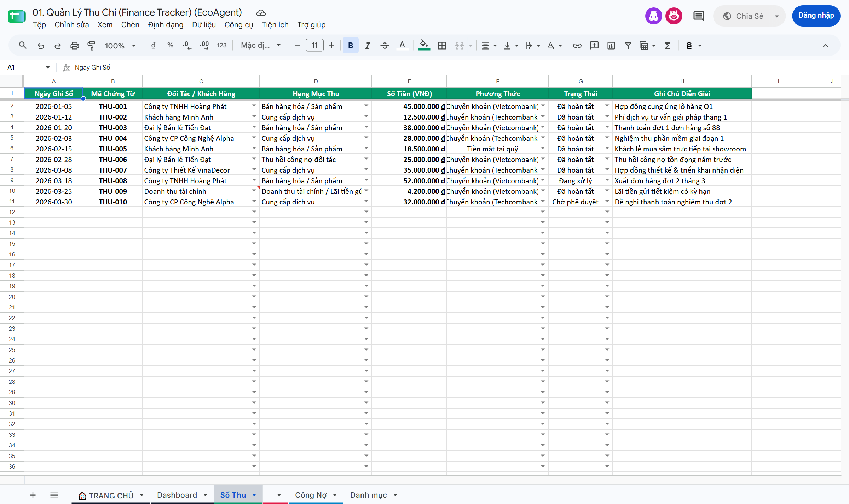This screenshot has height=504, width=849.
Task: Decrease font size with minus button
Action: (298, 46)
